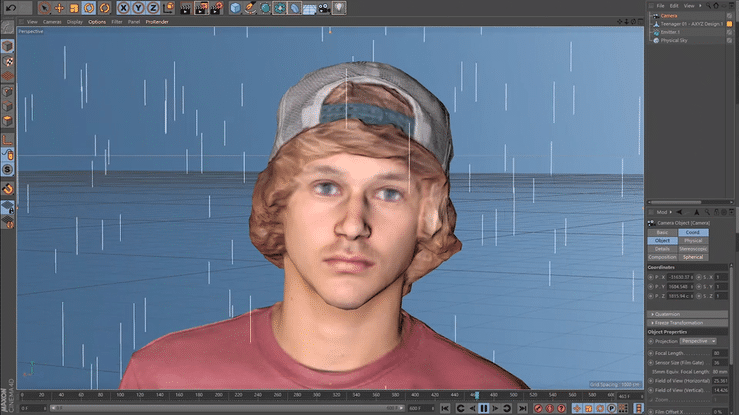Toggle Y axis lock
The height and width of the screenshot is (415, 739).
(138, 8)
